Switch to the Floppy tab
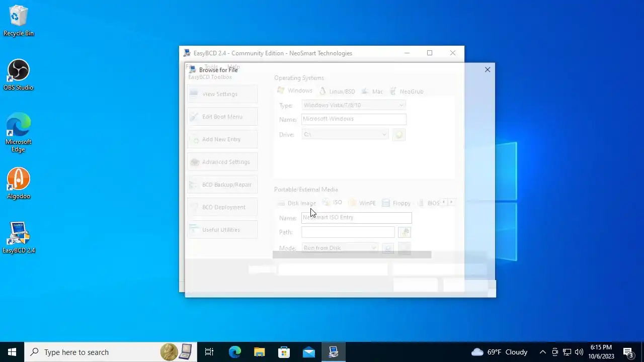 point(396,203)
